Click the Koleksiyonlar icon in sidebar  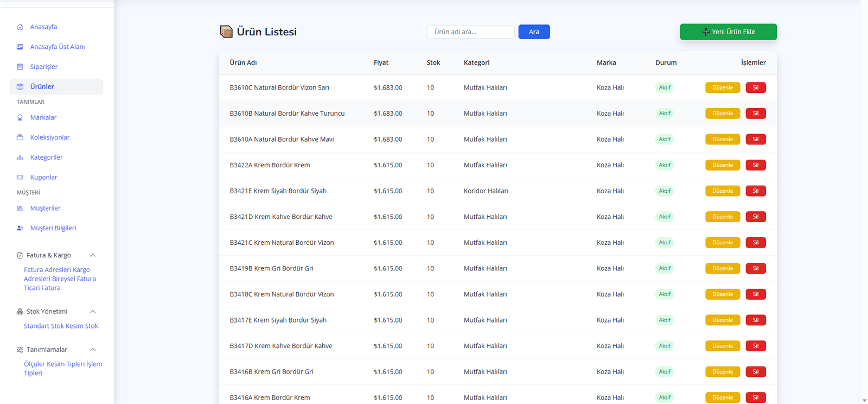(x=20, y=137)
